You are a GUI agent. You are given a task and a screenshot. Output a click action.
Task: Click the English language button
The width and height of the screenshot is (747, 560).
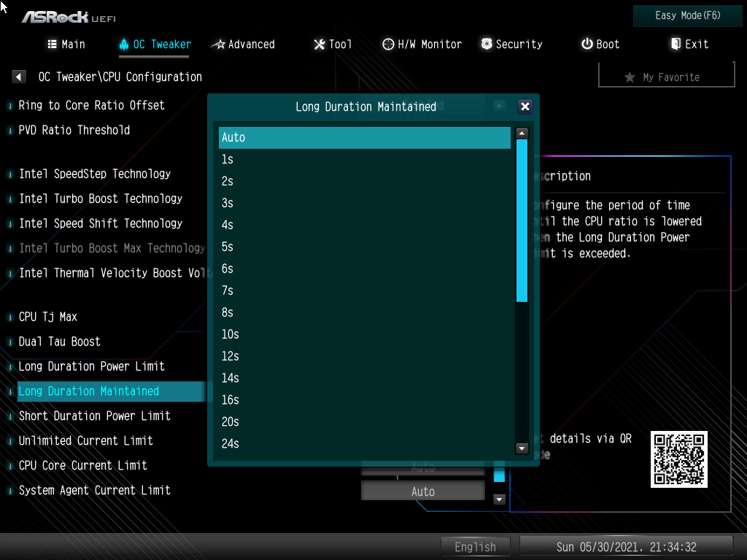tap(476, 547)
